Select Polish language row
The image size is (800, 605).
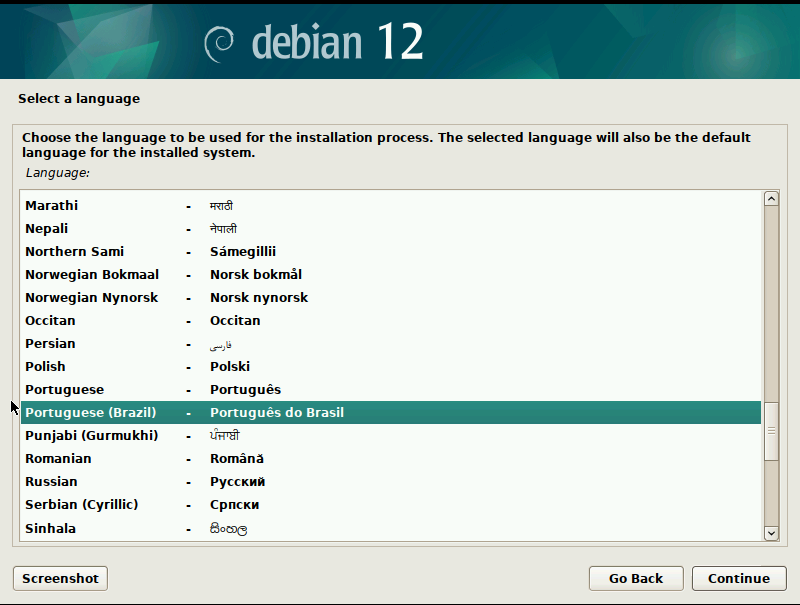(391, 366)
